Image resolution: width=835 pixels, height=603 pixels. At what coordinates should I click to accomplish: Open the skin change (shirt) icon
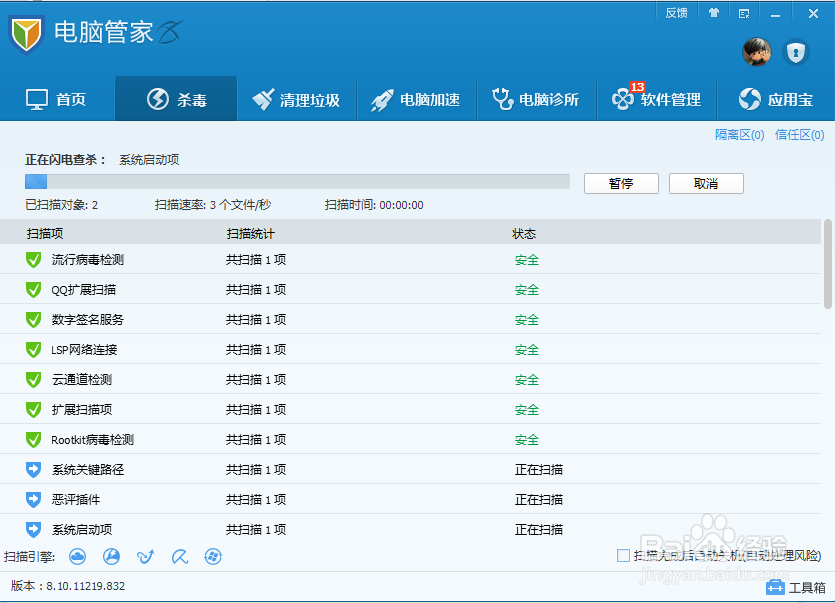(x=714, y=13)
